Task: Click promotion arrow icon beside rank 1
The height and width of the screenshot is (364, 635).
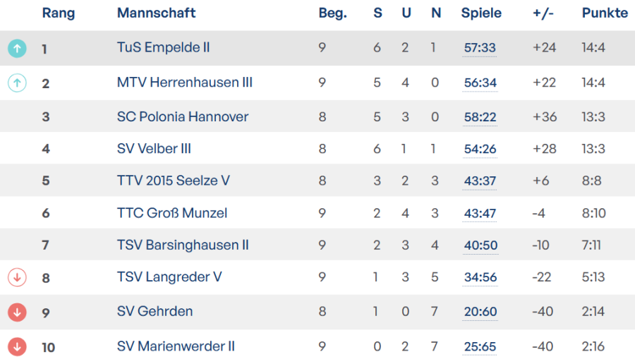Action: point(17,48)
